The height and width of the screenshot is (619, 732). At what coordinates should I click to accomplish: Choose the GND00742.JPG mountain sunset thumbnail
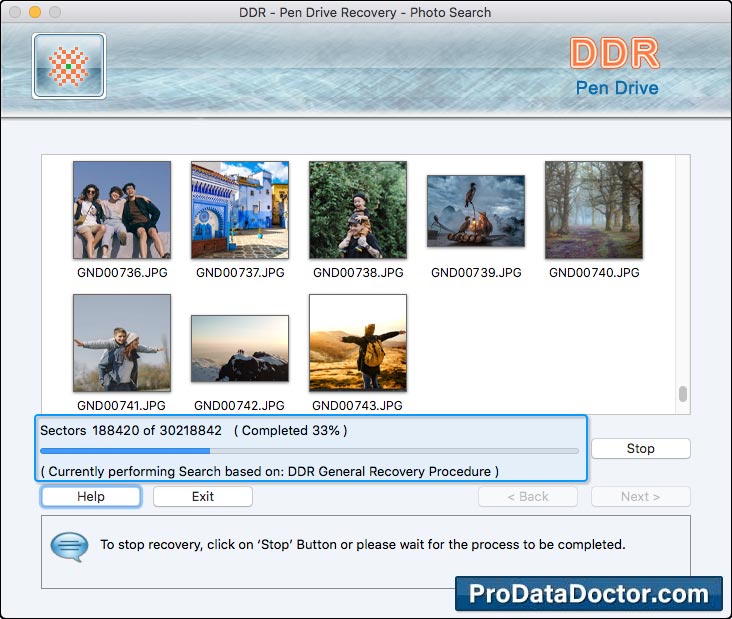pos(239,348)
